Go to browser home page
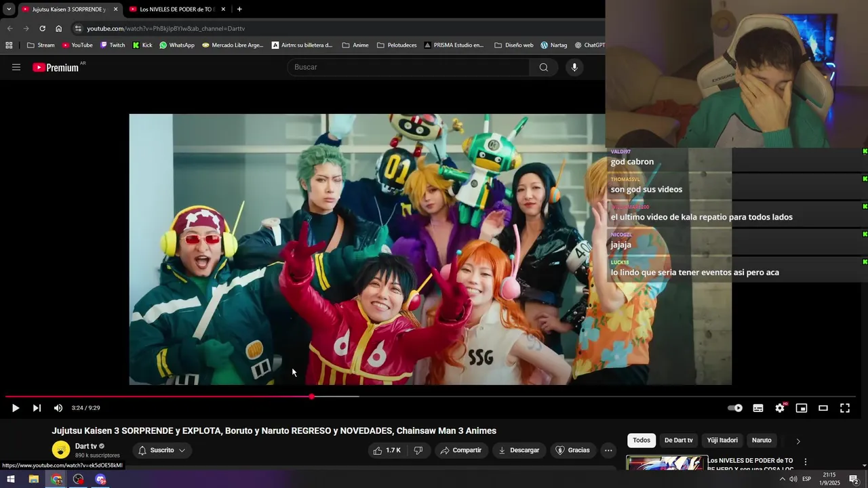 pos(58,28)
